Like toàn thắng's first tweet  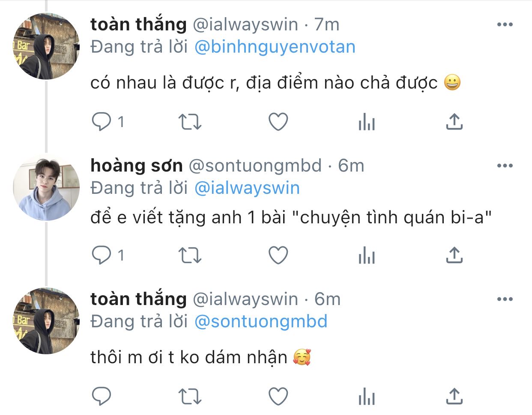pos(278,122)
